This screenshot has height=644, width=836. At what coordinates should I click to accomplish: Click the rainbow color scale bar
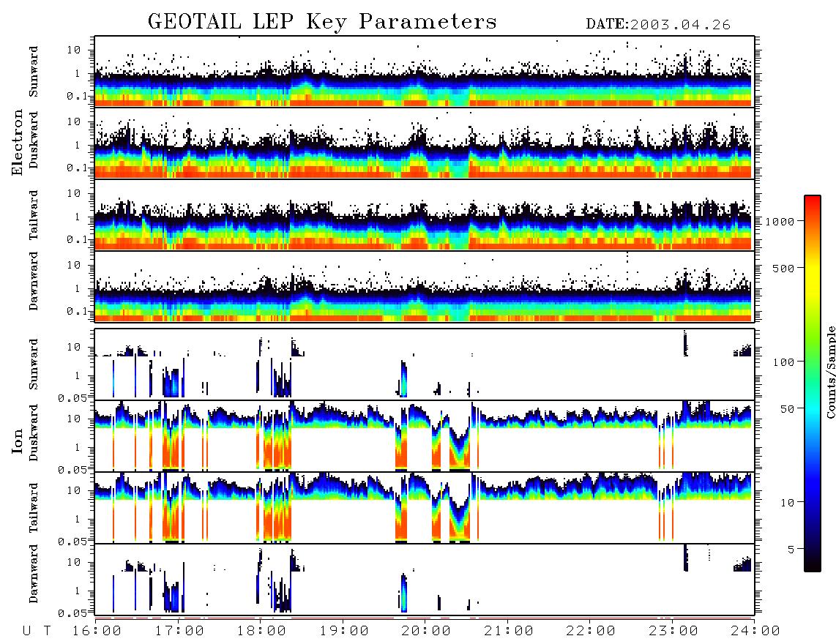(813, 383)
